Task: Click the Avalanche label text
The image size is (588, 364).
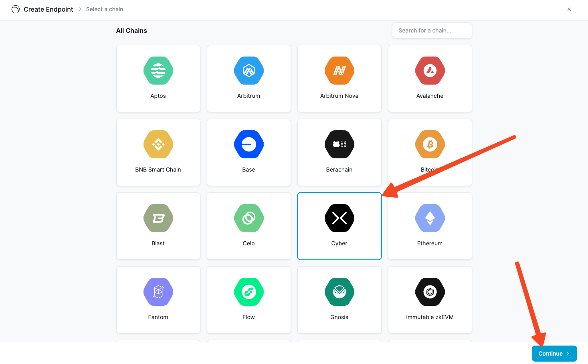Action: click(x=430, y=96)
